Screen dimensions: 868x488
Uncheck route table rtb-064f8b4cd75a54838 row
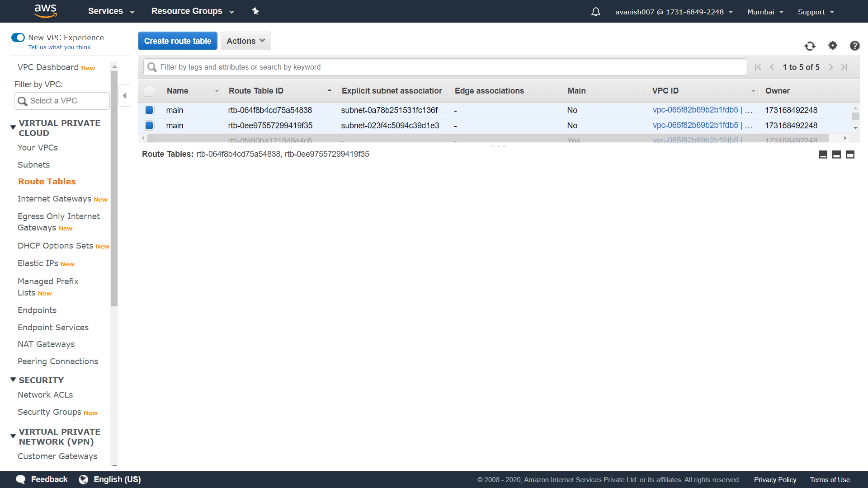click(x=149, y=110)
